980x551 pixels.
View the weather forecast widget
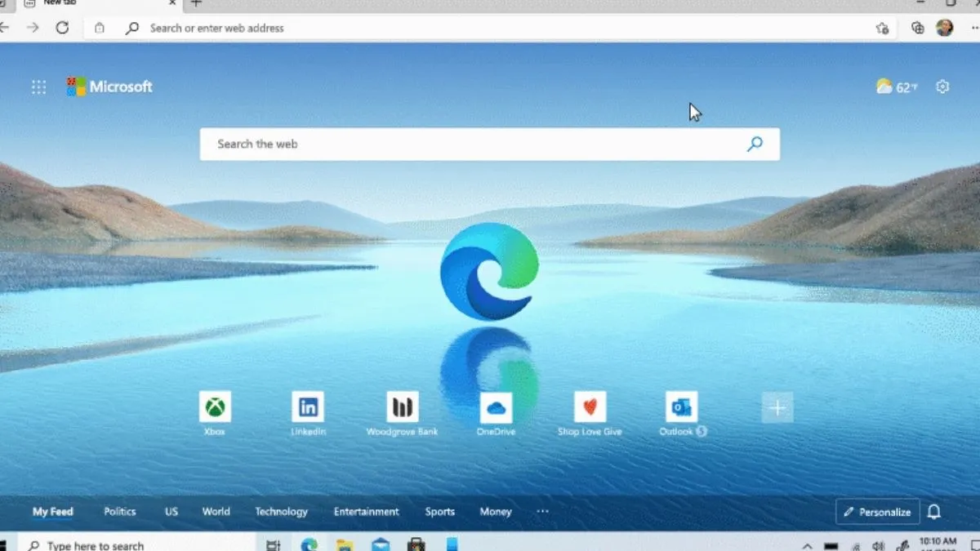[896, 87]
